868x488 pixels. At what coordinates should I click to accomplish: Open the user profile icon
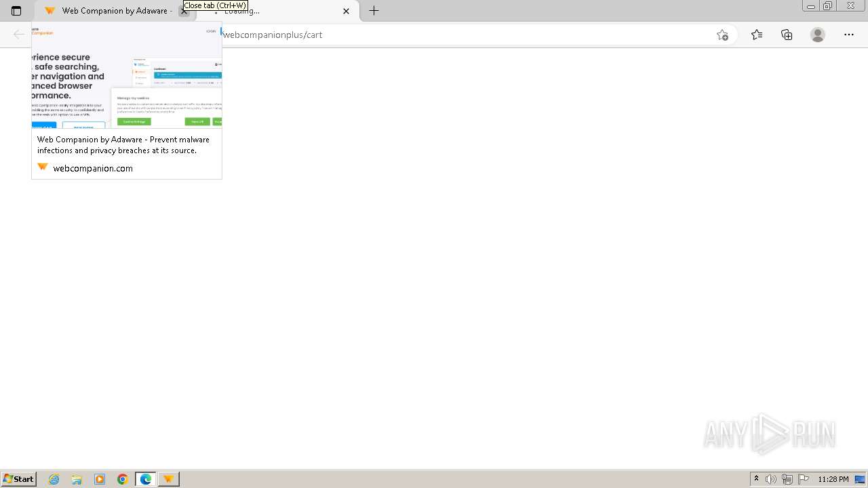tap(818, 35)
